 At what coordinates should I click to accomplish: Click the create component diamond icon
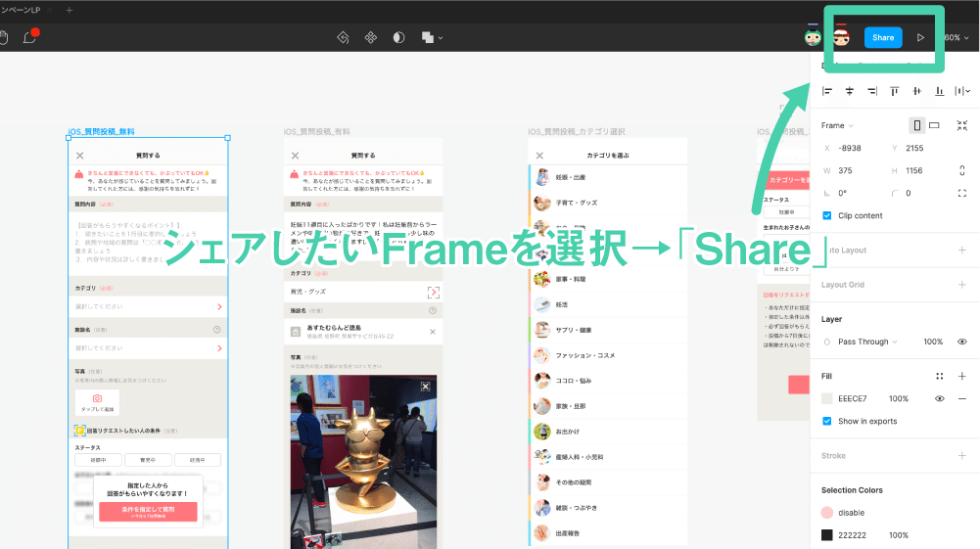371,37
